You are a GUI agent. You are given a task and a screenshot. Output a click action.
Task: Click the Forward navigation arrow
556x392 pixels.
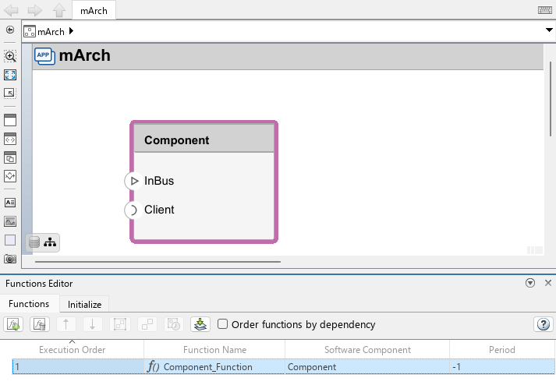[35, 10]
